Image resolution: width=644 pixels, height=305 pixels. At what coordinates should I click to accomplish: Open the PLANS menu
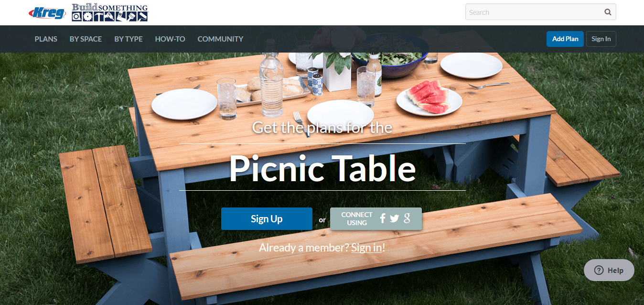click(x=46, y=39)
